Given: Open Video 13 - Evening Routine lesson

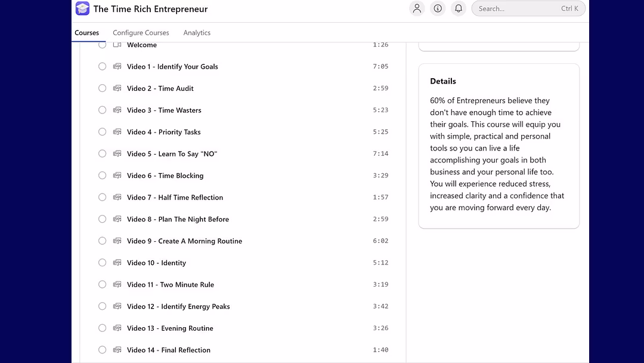Looking at the screenshot, I should (x=170, y=328).
